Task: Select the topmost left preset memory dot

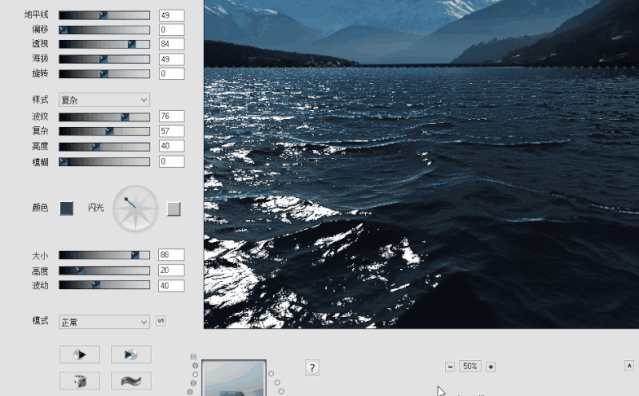Action: click(195, 365)
